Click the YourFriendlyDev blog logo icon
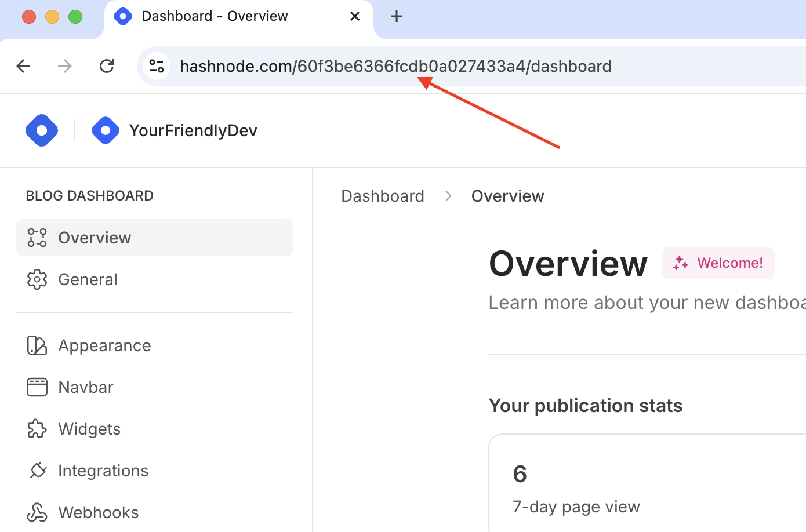806x532 pixels. pyautogui.click(x=106, y=130)
